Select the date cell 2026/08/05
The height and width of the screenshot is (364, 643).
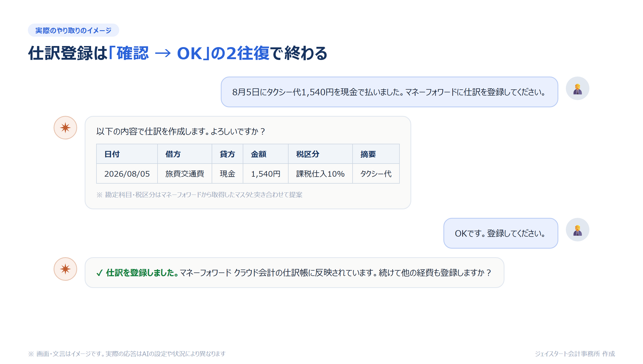pyautogui.click(x=127, y=174)
